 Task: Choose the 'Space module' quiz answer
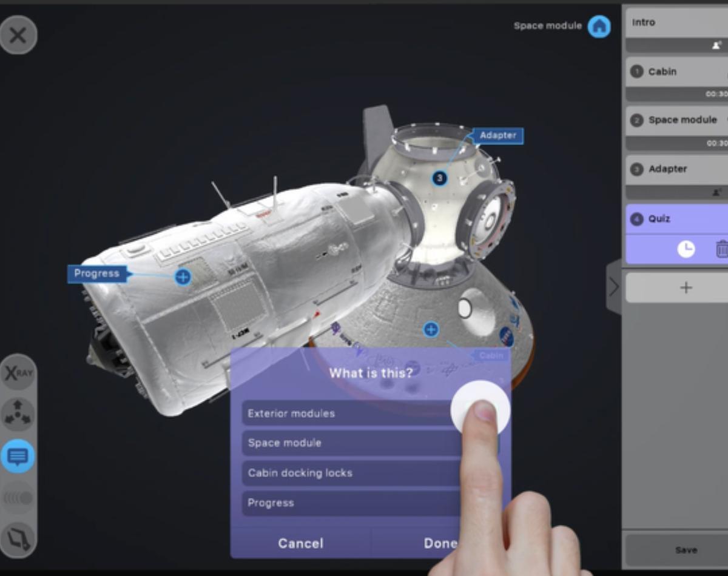(x=349, y=443)
